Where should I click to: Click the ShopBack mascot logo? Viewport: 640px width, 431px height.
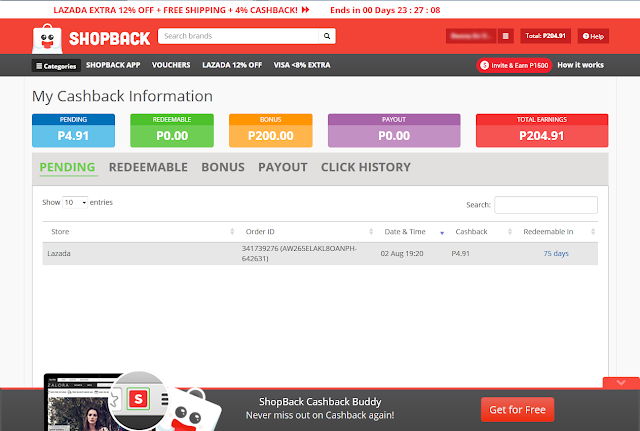pyautogui.click(x=47, y=39)
